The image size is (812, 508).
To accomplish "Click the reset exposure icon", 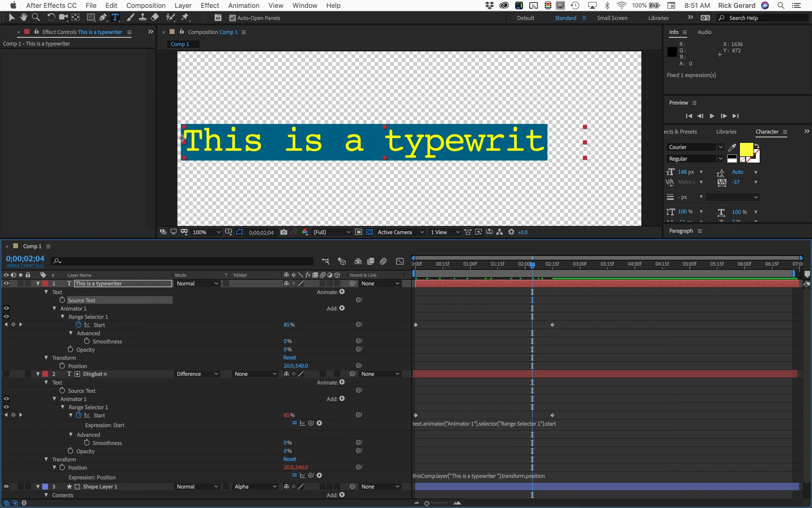I will click(x=511, y=232).
